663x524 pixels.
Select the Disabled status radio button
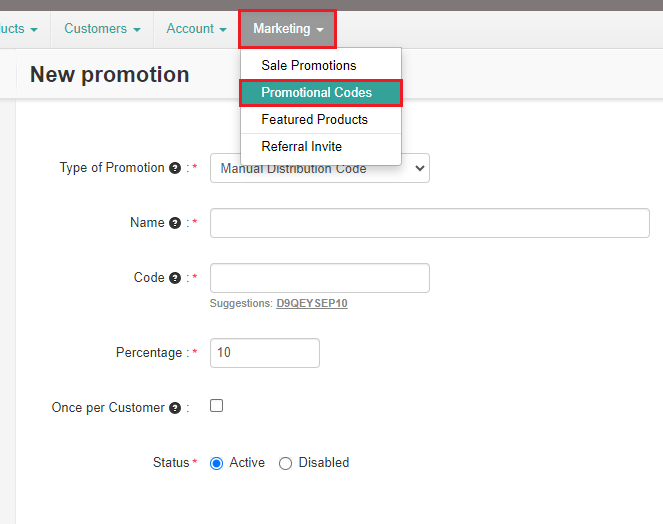(285, 463)
